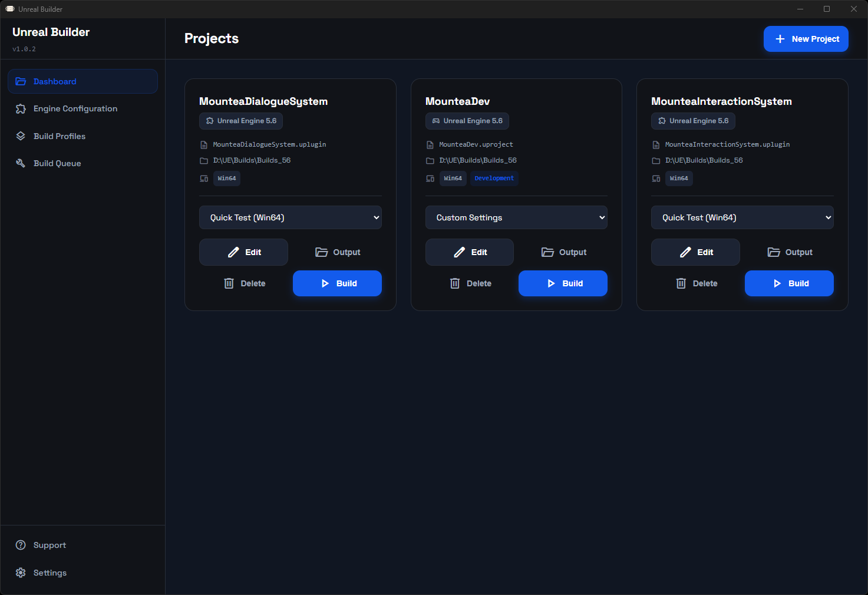Click Unreal Builder app icon in title bar
This screenshot has width=868, height=595.
[10, 9]
